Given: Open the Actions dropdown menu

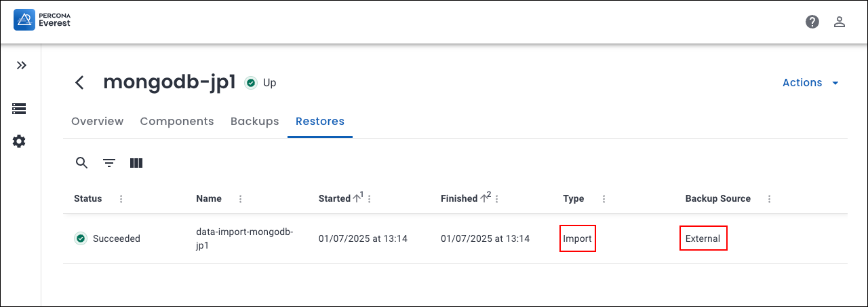Looking at the screenshot, I should 810,83.
